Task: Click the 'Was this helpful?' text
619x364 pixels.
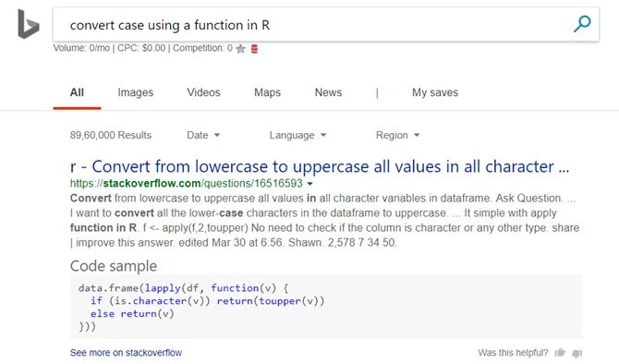Action: click(513, 353)
